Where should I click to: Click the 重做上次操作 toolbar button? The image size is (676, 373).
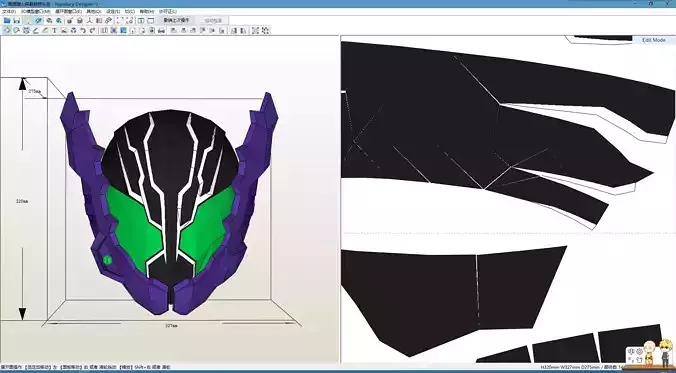point(176,20)
